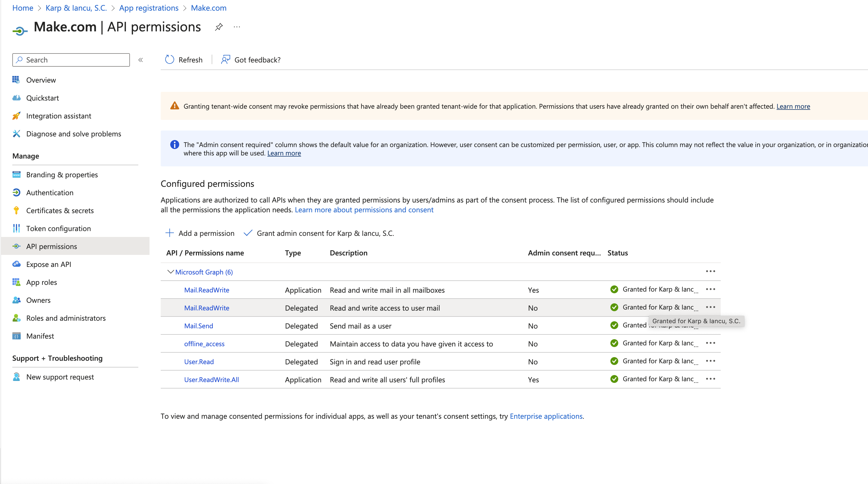Viewport: 868px width, 484px height.
Task: Click the Authentication icon
Action: coord(16,192)
